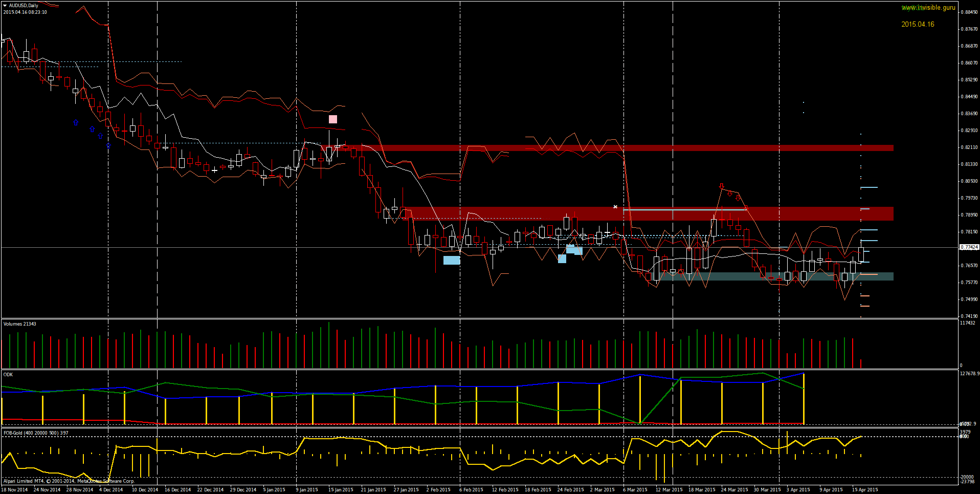This screenshot has width=980, height=494.
Task: Click the 4 Dec 2014 date label
Action: (111, 490)
